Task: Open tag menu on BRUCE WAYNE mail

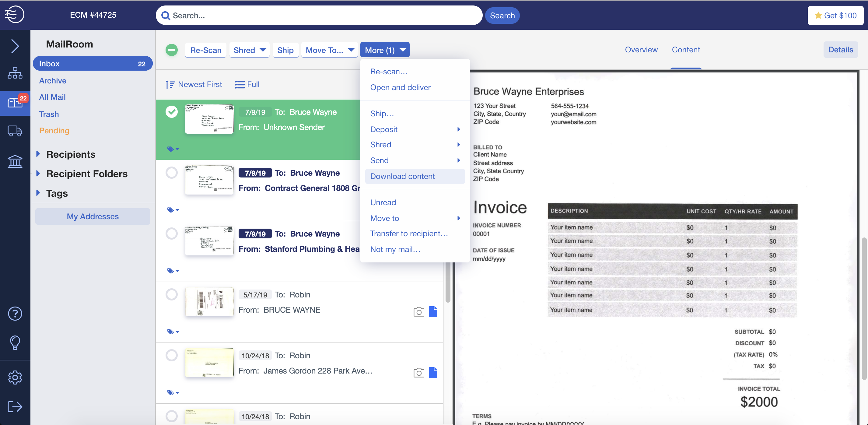Action: point(173,332)
